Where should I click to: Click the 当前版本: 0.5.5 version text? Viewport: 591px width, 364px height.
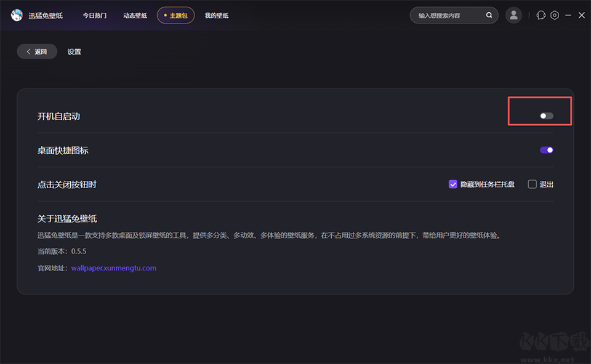(x=62, y=251)
